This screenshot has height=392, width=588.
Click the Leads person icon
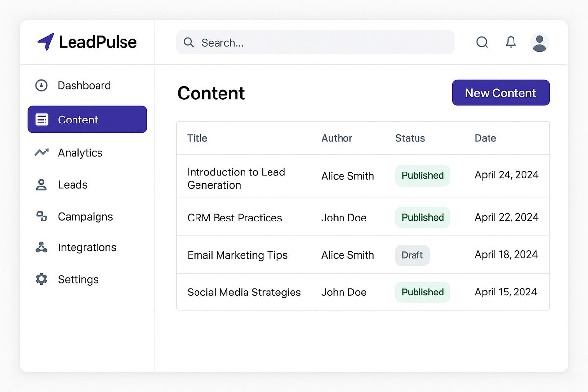click(42, 185)
